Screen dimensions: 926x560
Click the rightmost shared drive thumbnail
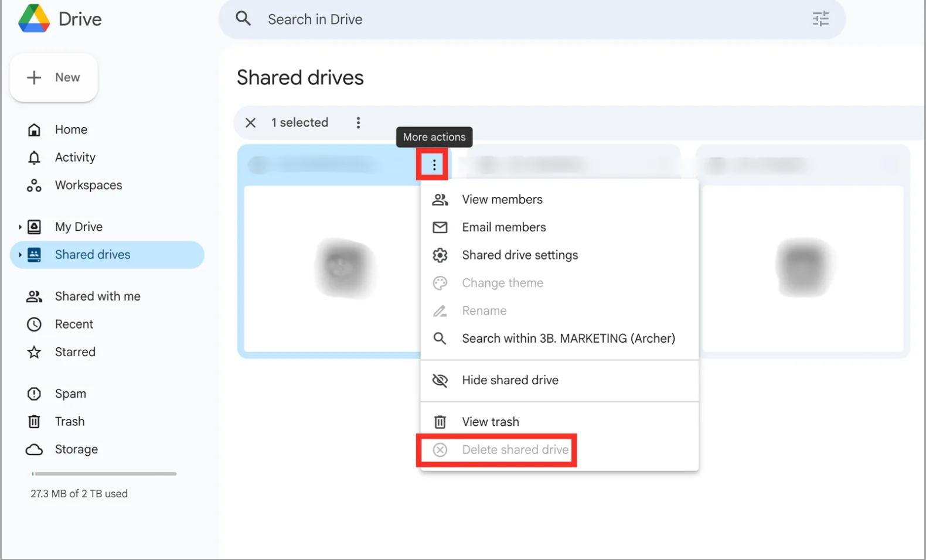pyautogui.click(x=802, y=269)
